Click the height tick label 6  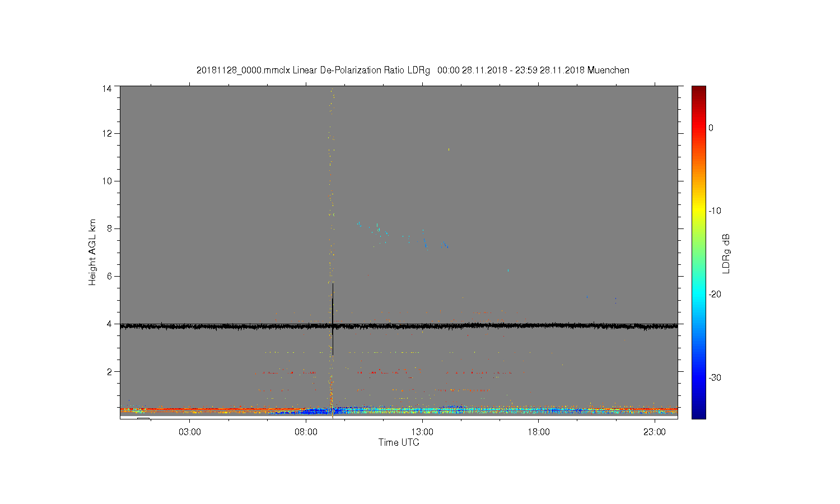point(109,276)
